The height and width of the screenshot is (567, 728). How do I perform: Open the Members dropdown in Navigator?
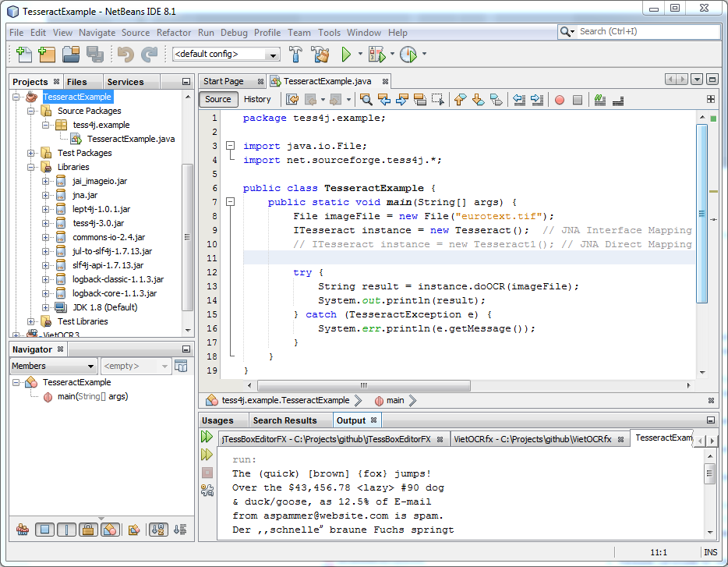53,366
